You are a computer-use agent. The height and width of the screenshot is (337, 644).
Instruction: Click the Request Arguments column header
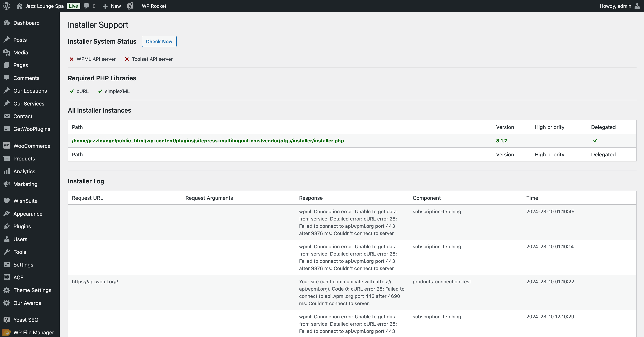[x=209, y=198]
